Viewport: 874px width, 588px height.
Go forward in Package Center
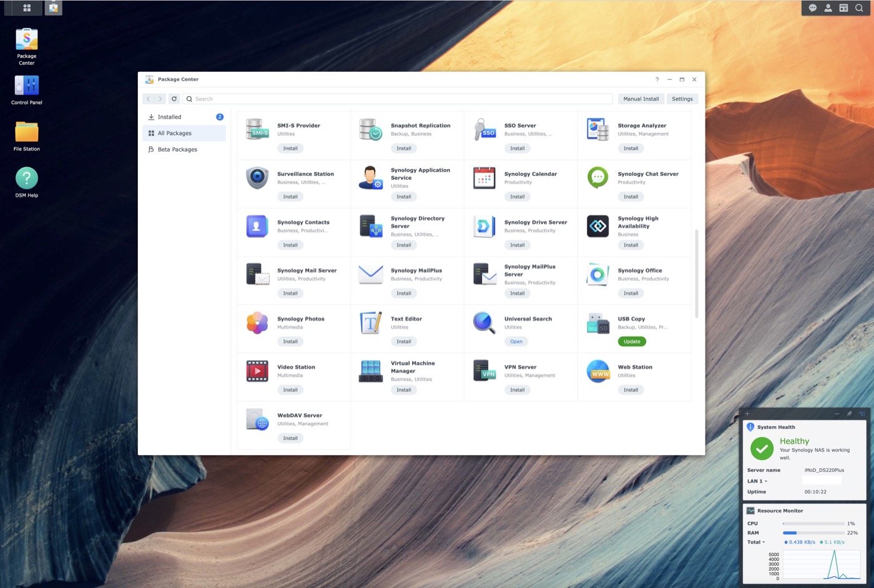(x=160, y=99)
